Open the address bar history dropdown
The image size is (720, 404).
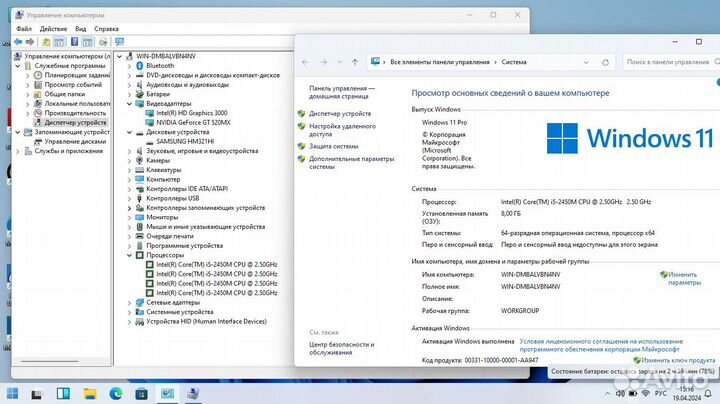(586, 62)
